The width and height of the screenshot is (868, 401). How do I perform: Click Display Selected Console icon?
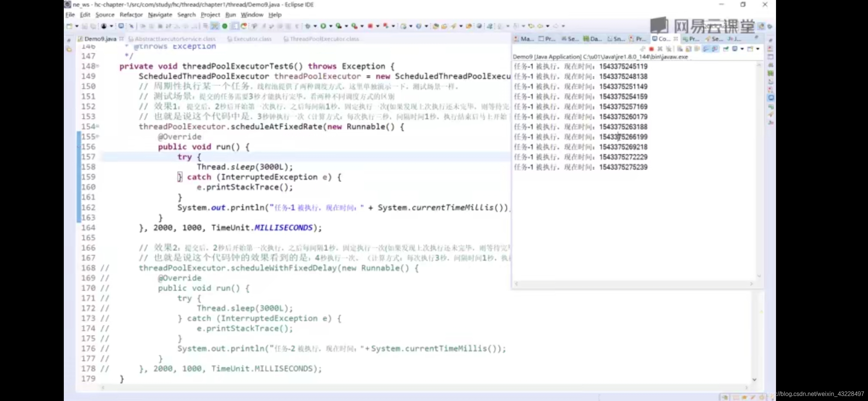pos(735,49)
